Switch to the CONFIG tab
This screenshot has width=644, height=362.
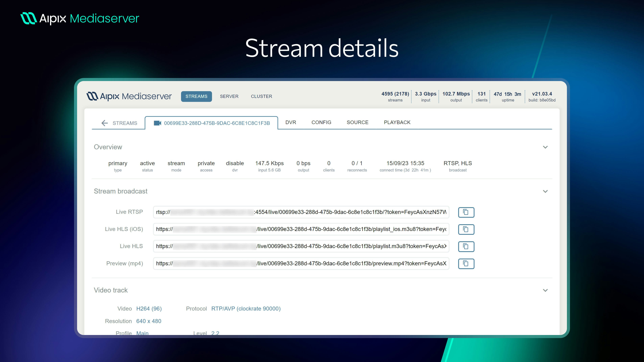(321, 122)
